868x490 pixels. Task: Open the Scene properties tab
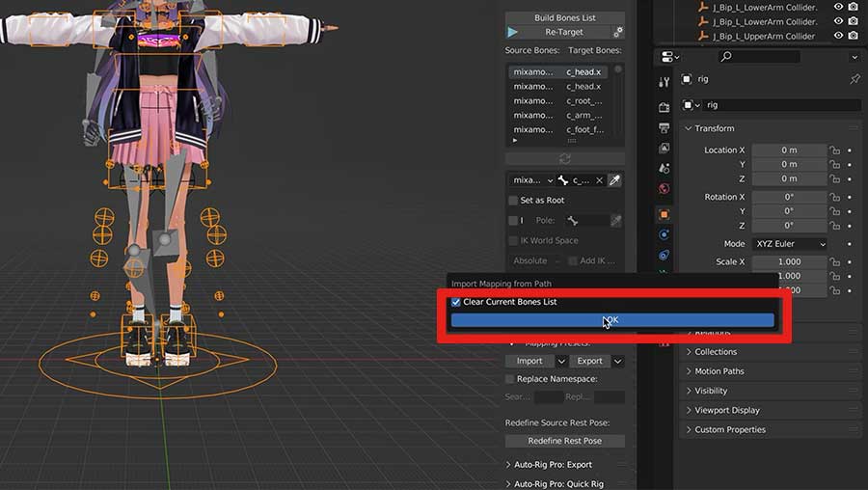coord(665,168)
